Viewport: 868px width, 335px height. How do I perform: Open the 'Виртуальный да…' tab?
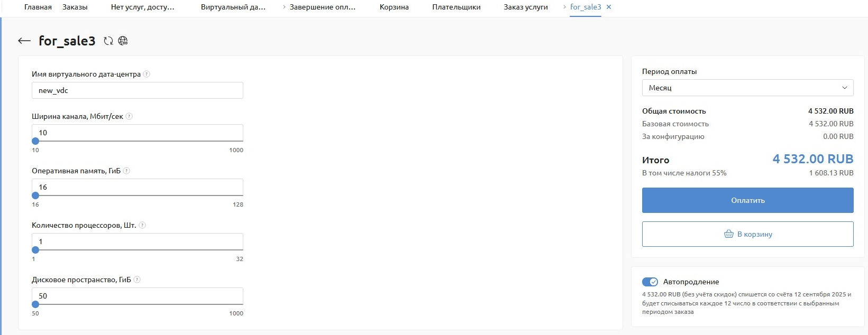(233, 7)
